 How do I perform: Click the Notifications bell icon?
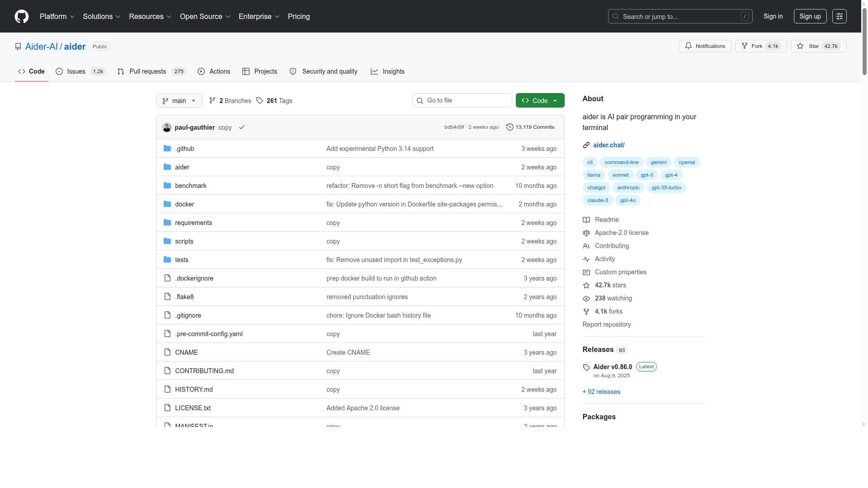pyautogui.click(x=688, y=46)
